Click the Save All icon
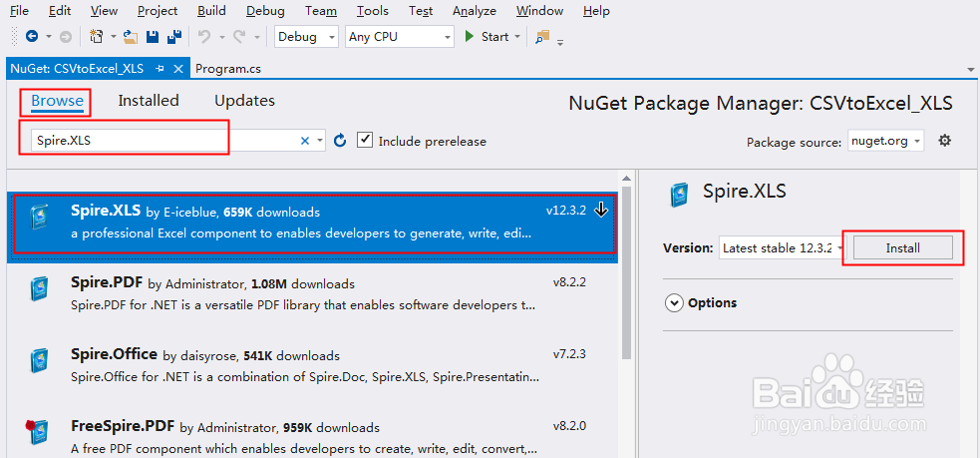980x458 pixels. tap(174, 36)
